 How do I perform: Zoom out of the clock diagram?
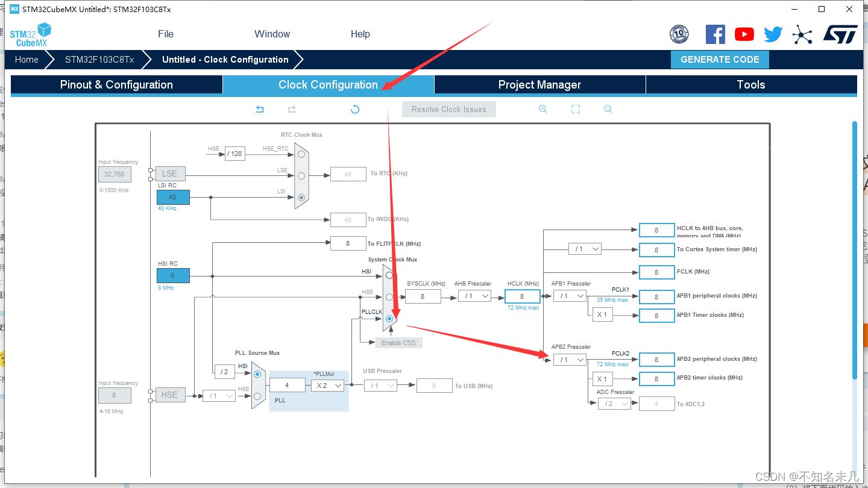[608, 109]
